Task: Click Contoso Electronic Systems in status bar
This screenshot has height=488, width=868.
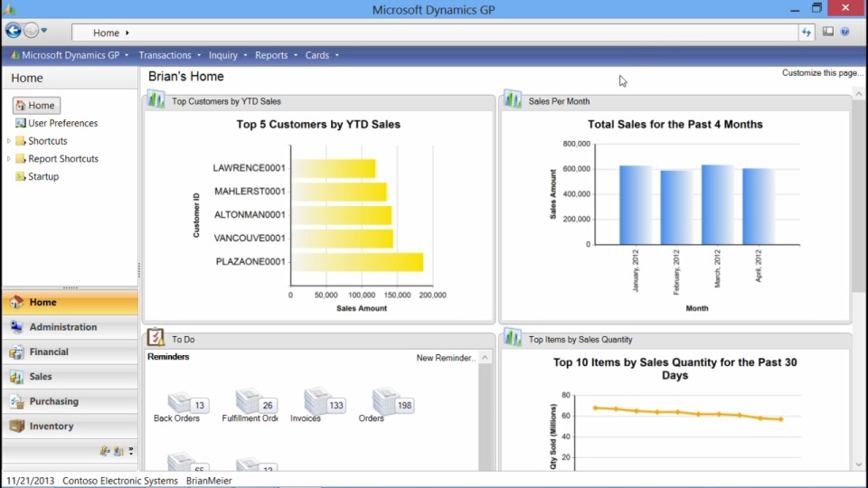Action: [x=120, y=481]
